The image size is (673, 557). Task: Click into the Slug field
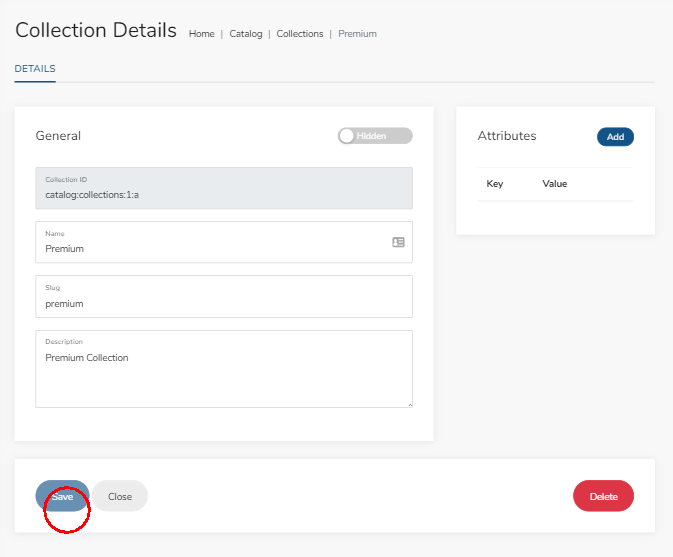coord(224,297)
